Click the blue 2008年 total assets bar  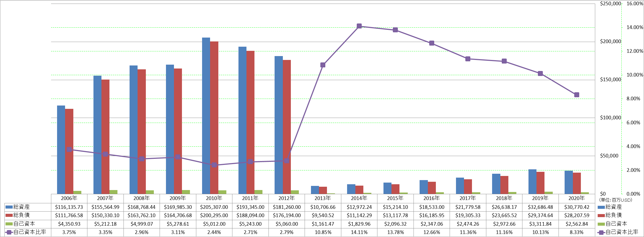[133, 130]
